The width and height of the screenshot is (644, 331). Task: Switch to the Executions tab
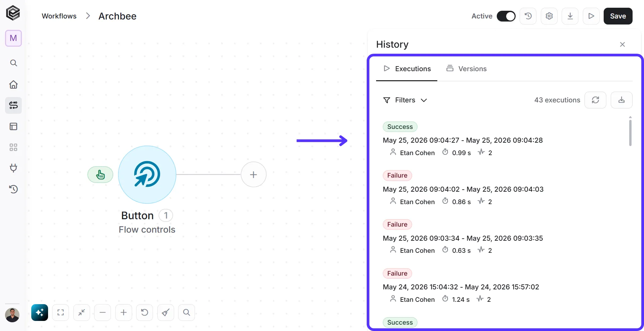click(x=407, y=69)
